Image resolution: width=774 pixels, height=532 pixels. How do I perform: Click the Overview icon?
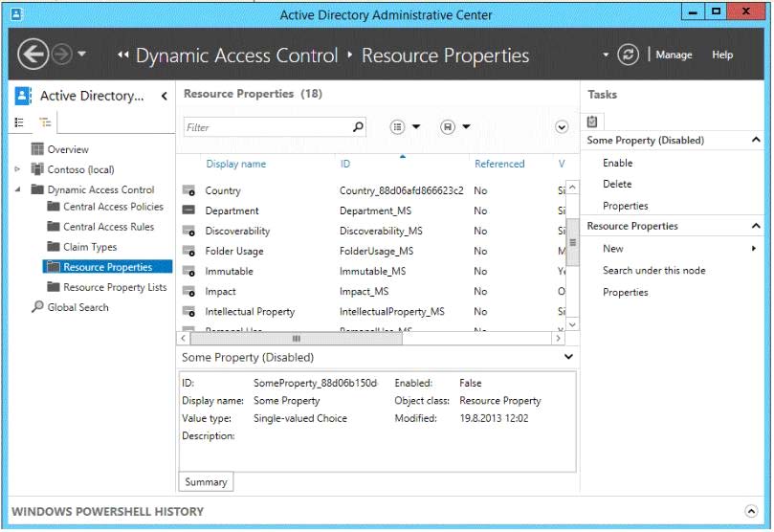[37, 148]
